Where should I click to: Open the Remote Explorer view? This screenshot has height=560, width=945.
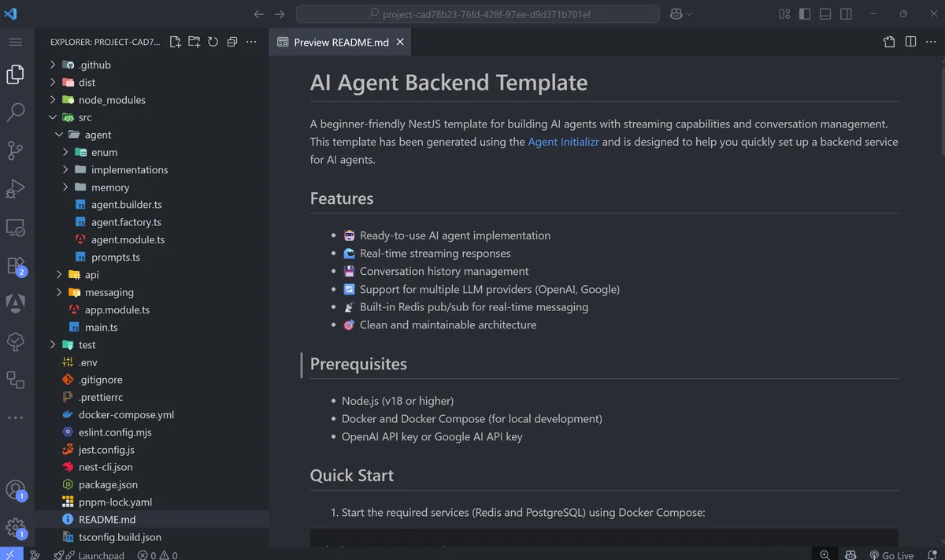tap(16, 227)
